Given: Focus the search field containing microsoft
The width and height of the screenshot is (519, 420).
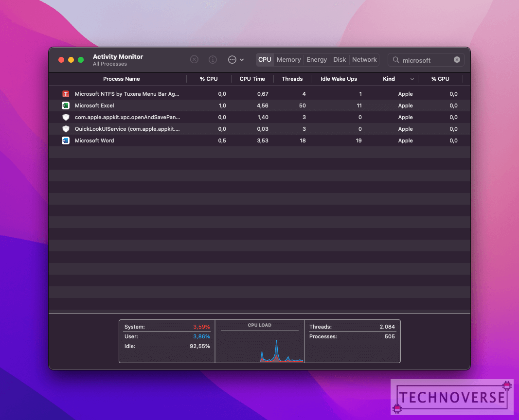Looking at the screenshot, I should (x=426, y=60).
